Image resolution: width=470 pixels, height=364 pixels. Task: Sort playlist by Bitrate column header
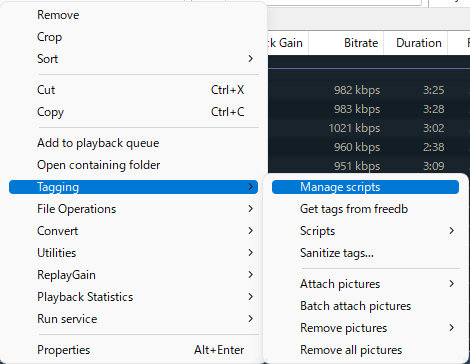(x=346, y=43)
